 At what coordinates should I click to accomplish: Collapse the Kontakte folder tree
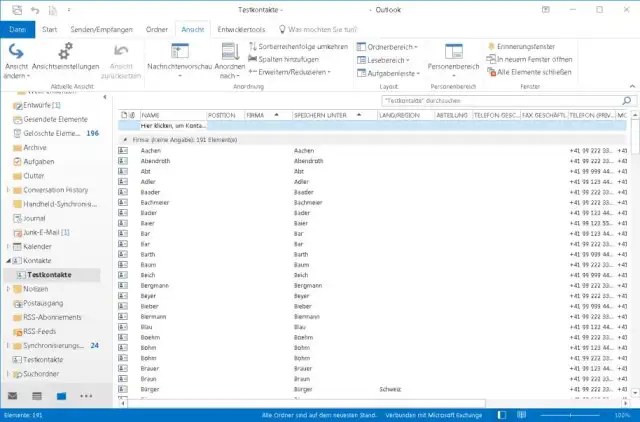coord(9,260)
